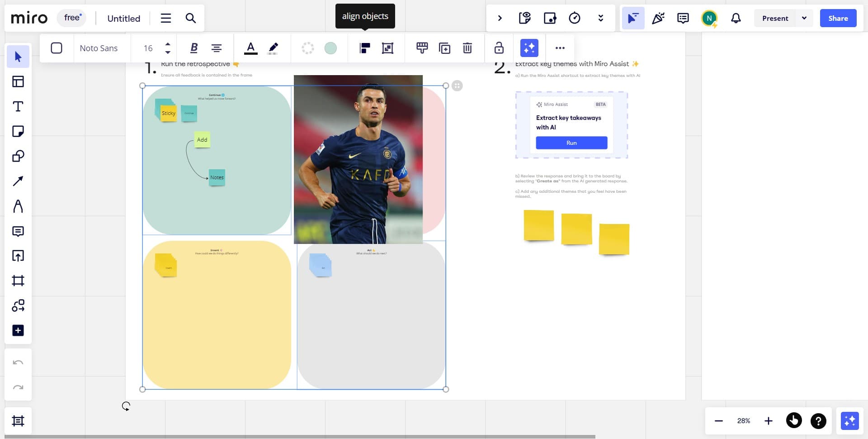
Task: Select the Sticky note tool in left sidebar
Action: [18, 131]
